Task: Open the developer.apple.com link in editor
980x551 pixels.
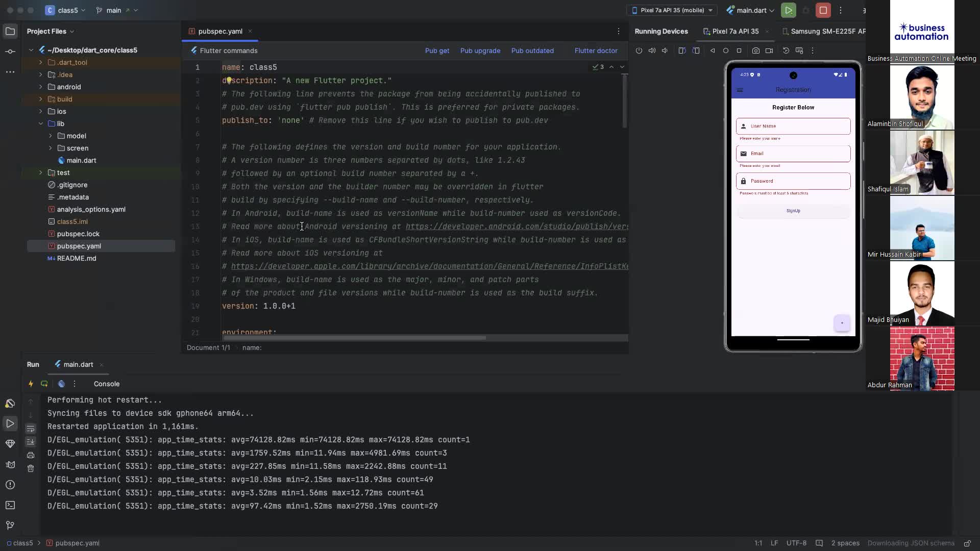Action: 429,266
